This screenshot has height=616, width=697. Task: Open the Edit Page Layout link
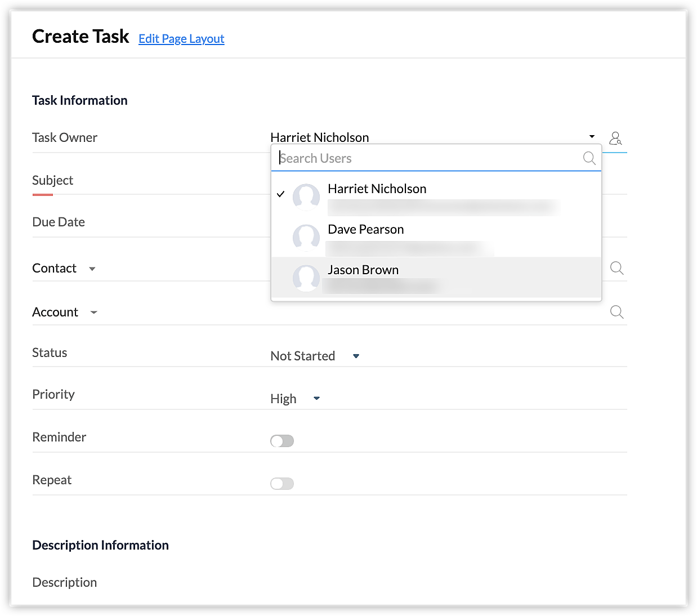pyautogui.click(x=181, y=39)
